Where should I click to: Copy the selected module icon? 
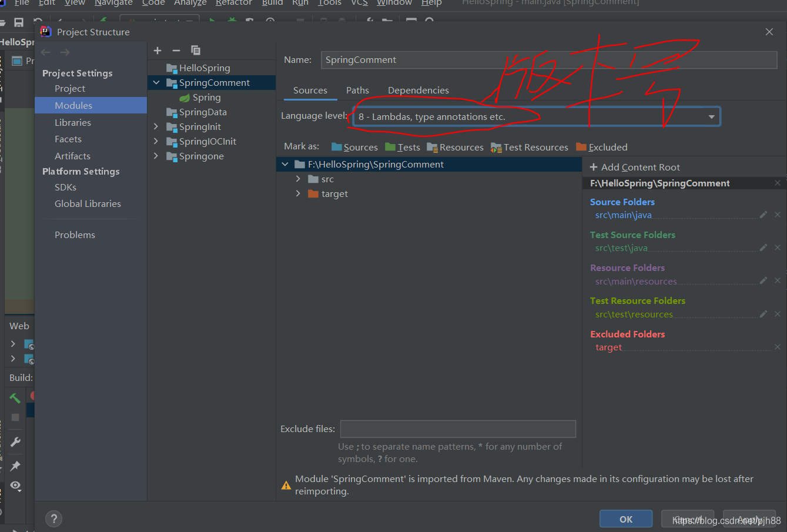(196, 51)
